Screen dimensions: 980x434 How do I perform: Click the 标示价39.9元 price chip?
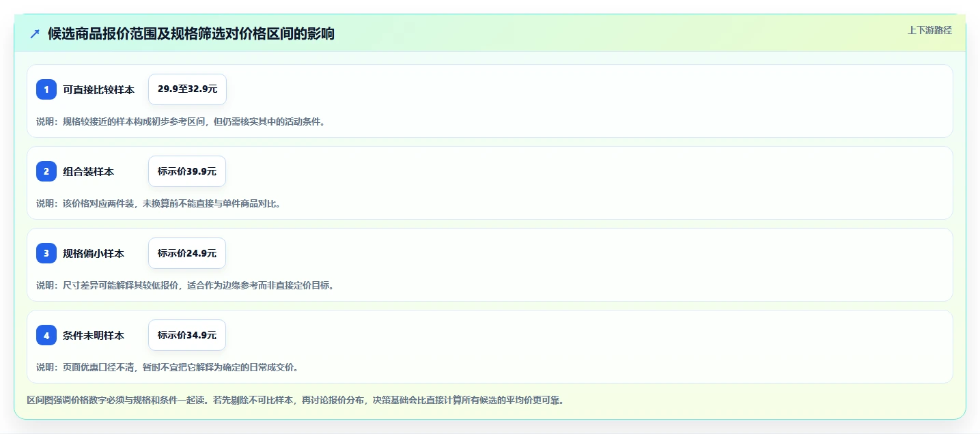coord(187,171)
